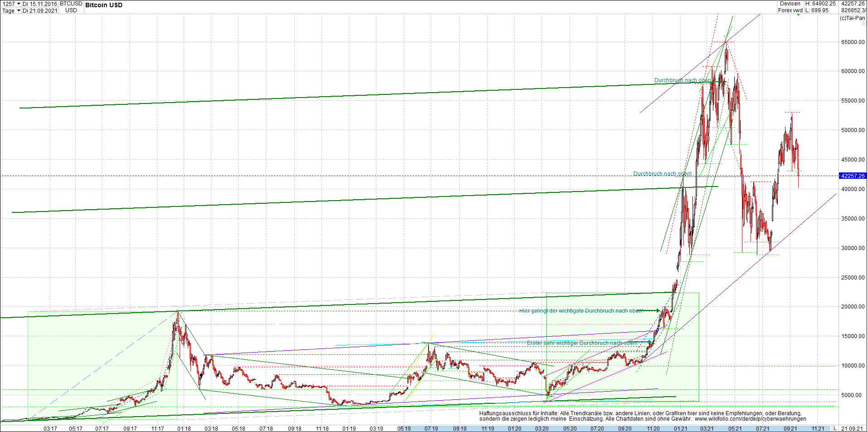Image resolution: width=868 pixels, height=432 pixels.
Task: Click the 11.20 time axis label
Action: pos(653,428)
